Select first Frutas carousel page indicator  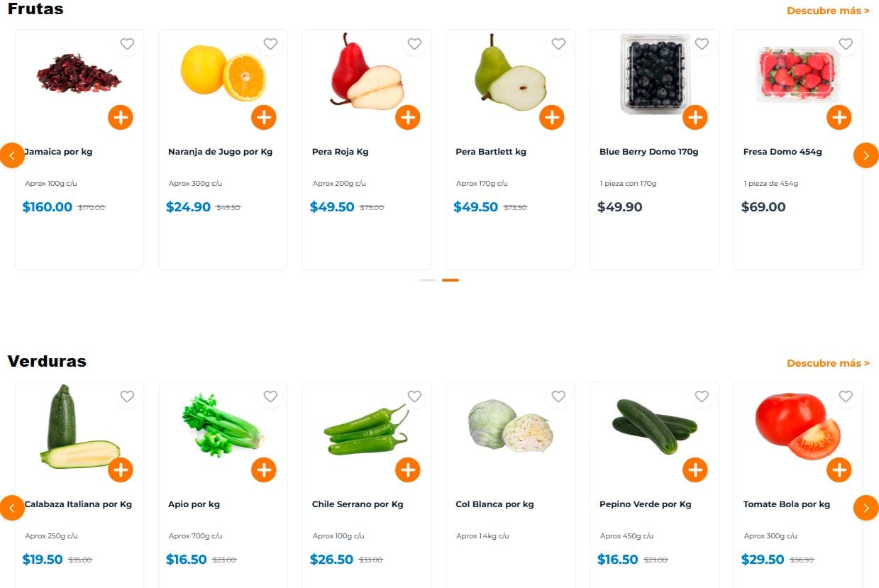(x=428, y=280)
